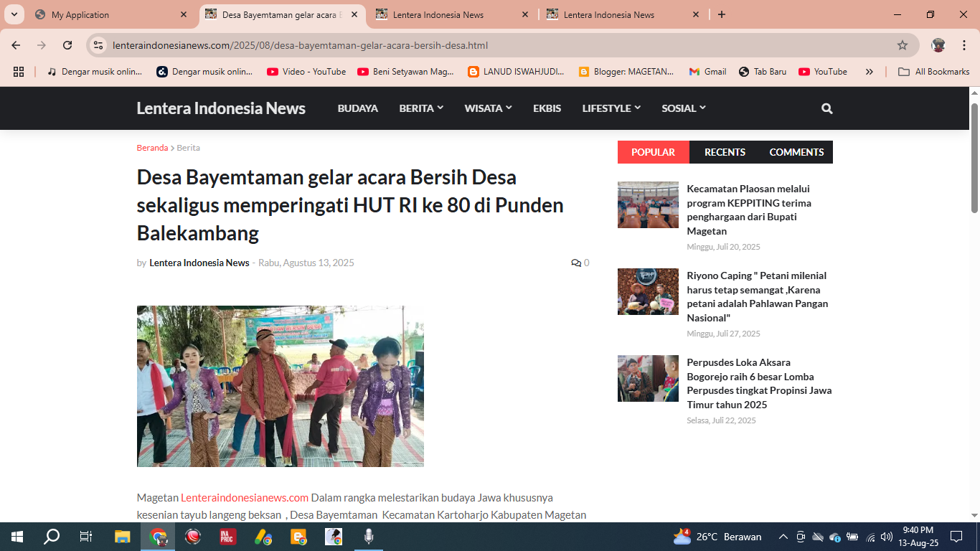Open Perpusdes Loka Aksara article thumbnail
Image resolution: width=980 pixels, height=551 pixels.
pyautogui.click(x=648, y=379)
